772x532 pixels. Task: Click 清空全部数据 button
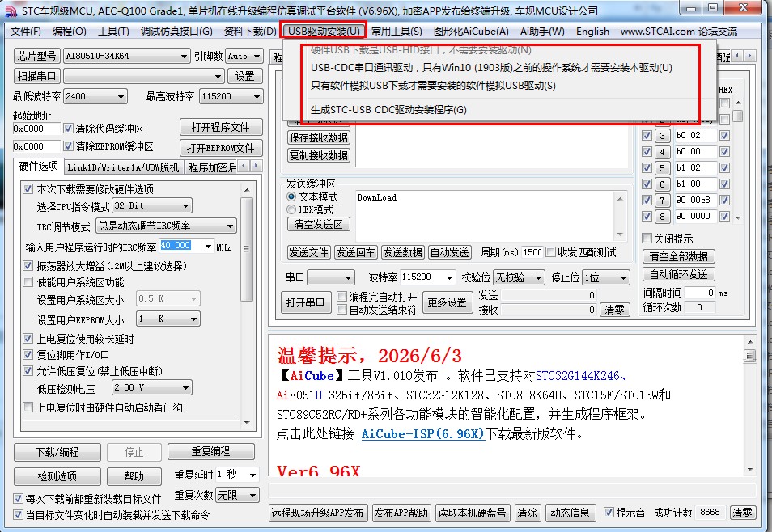tap(678, 256)
